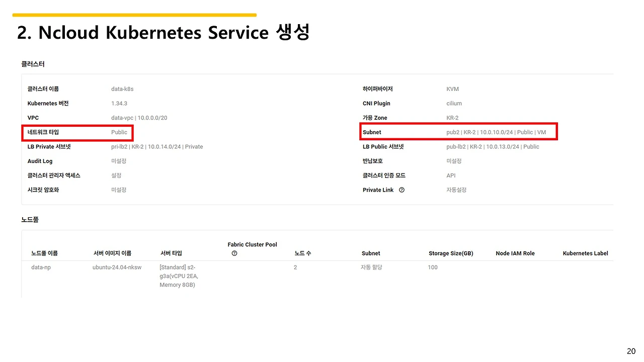Click the 노드풀 section heading

tap(30, 220)
